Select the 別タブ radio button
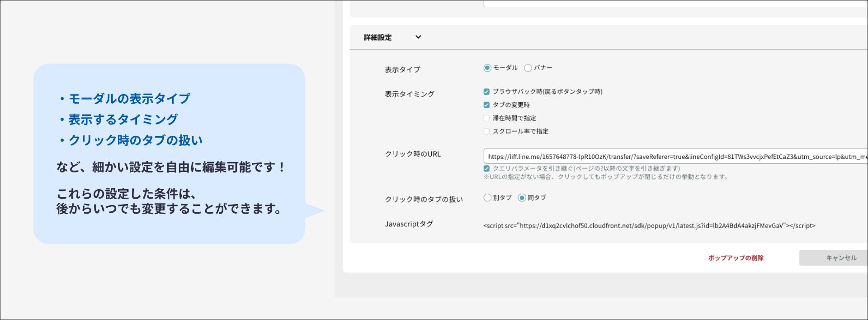This screenshot has width=868, height=320. pyautogui.click(x=487, y=197)
